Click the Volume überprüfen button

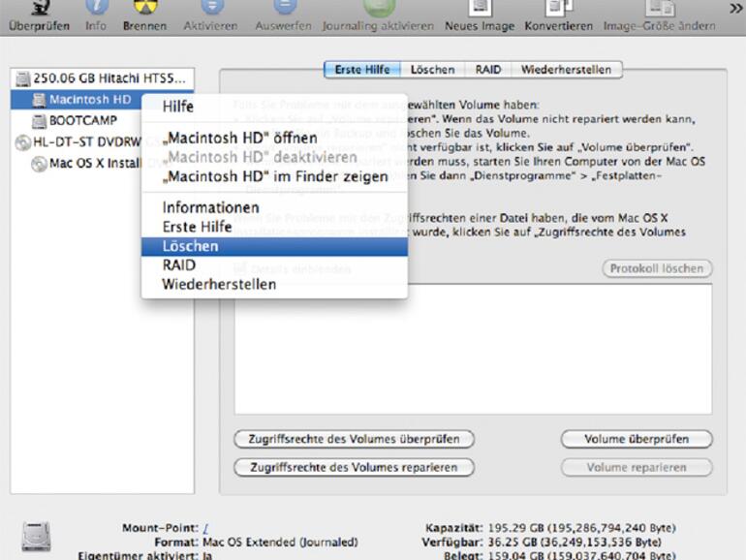[x=637, y=439]
